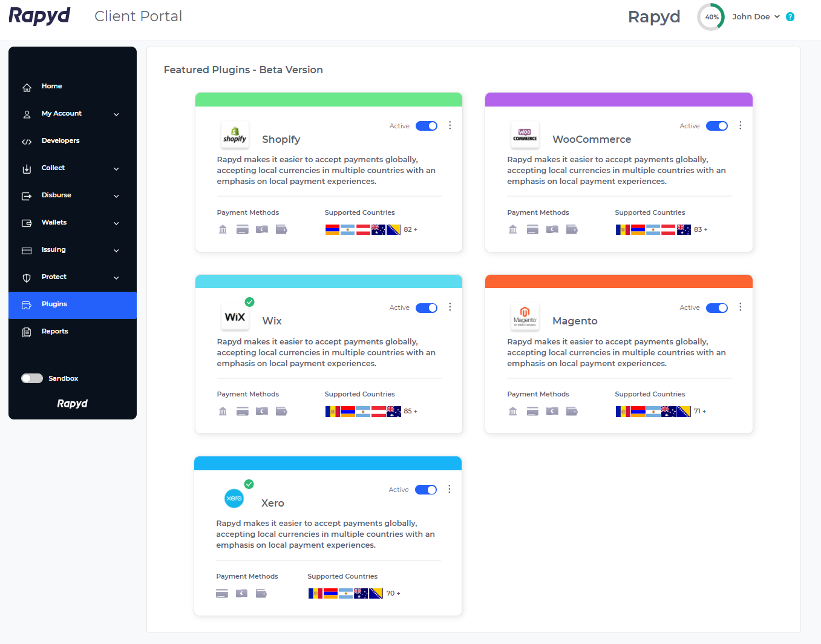The image size is (821, 644).
Task: Click the Magento logo icon
Action: (x=525, y=317)
